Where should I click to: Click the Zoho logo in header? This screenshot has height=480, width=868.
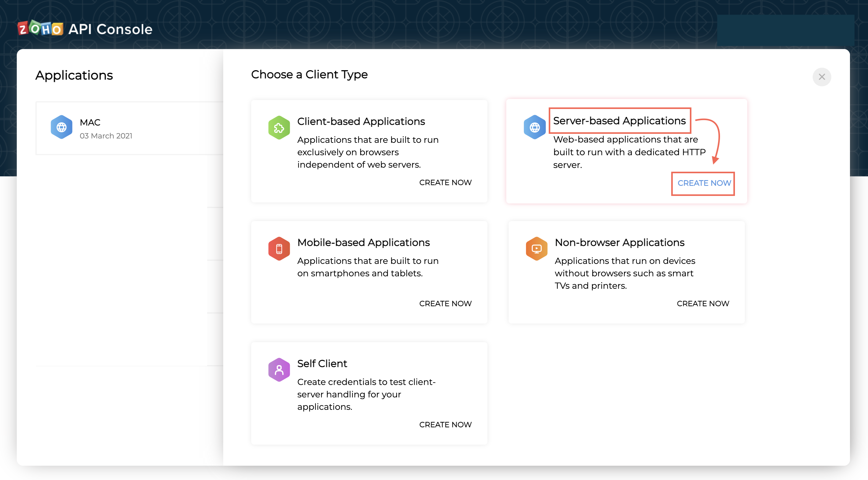[40, 29]
